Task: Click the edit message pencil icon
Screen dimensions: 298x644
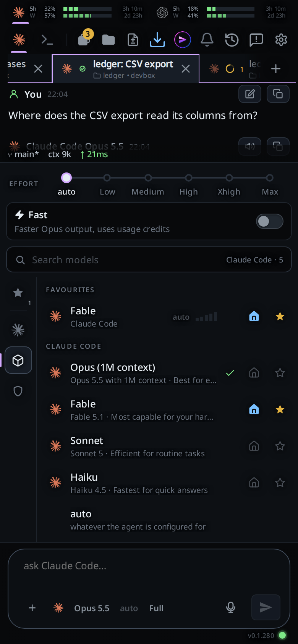Action: (250, 94)
